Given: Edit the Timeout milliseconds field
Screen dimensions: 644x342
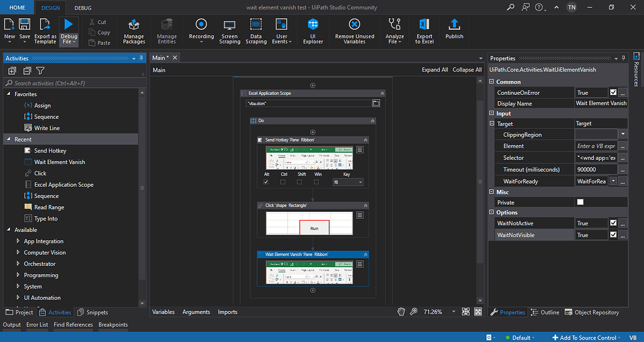Looking at the screenshot, I should [596, 169].
